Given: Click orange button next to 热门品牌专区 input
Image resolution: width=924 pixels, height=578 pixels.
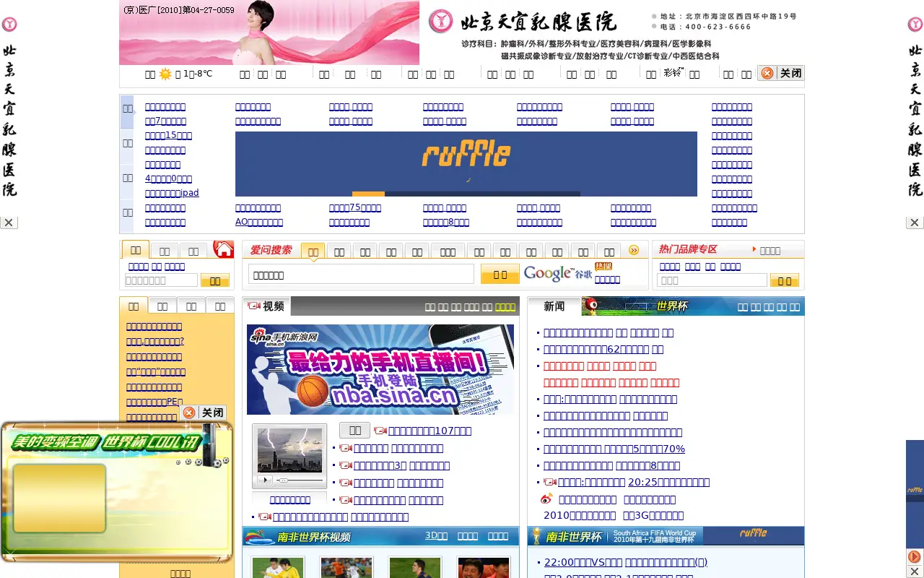Looking at the screenshot, I should [785, 280].
